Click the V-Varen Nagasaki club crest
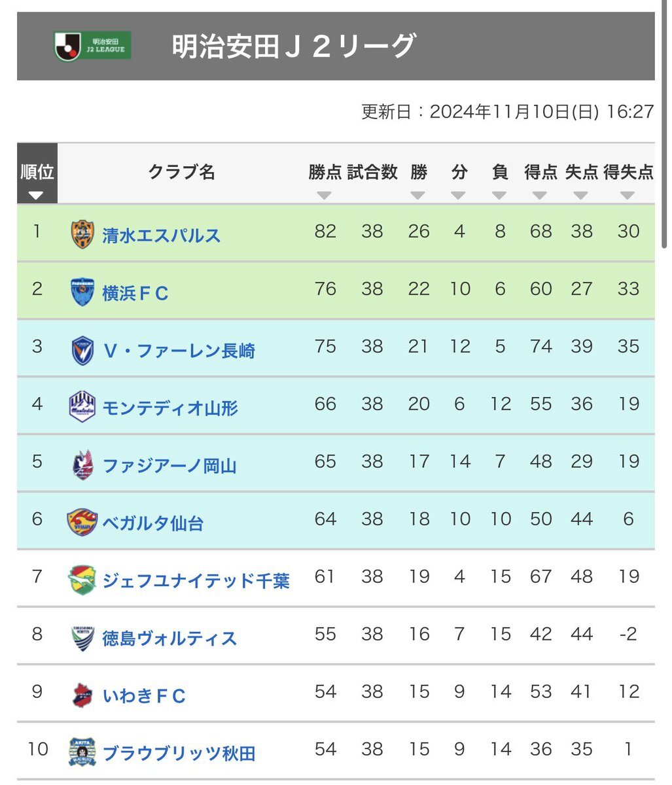The height and width of the screenshot is (785, 672). coord(82,350)
